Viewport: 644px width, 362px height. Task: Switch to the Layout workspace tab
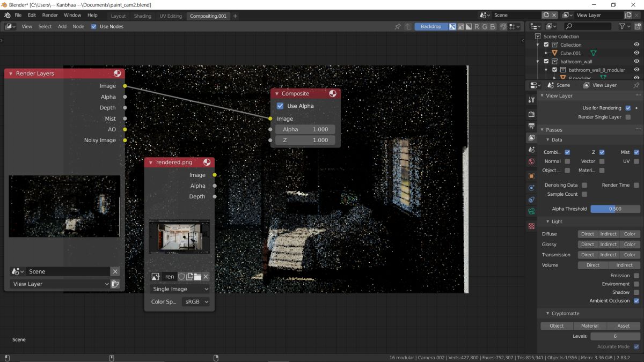click(x=118, y=16)
